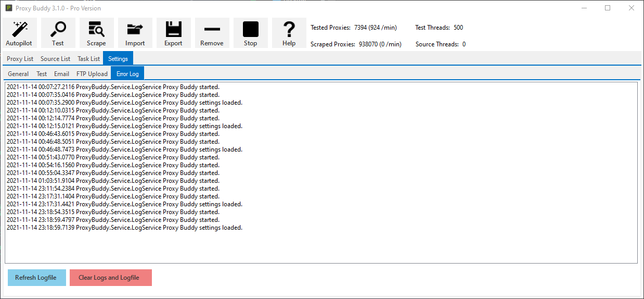Open the FTP Upload sub-tab
The image size is (644, 299).
(x=92, y=74)
